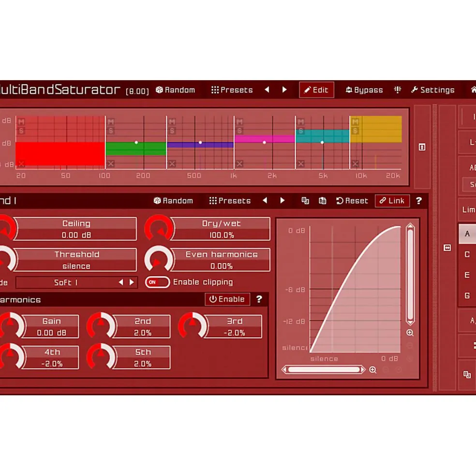Image resolution: width=476 pixels, height=476 pixels.
Task: Select previous band preset arrow
Action: tap(265, 201)
